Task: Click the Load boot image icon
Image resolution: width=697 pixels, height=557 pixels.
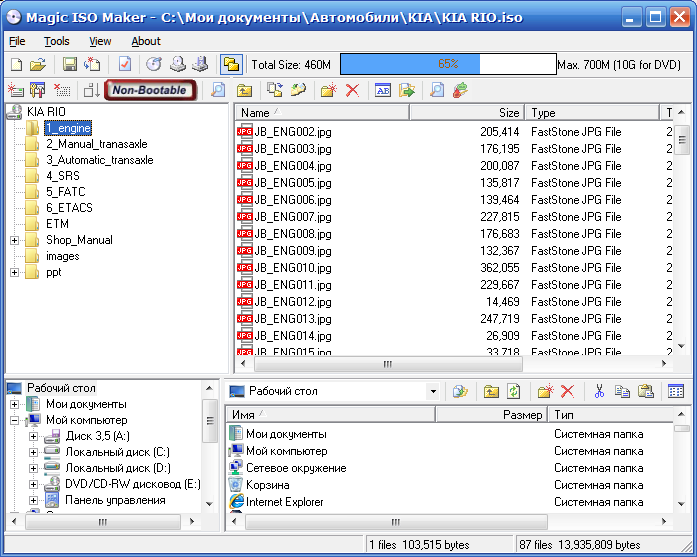Action: [x=16, y=90]
